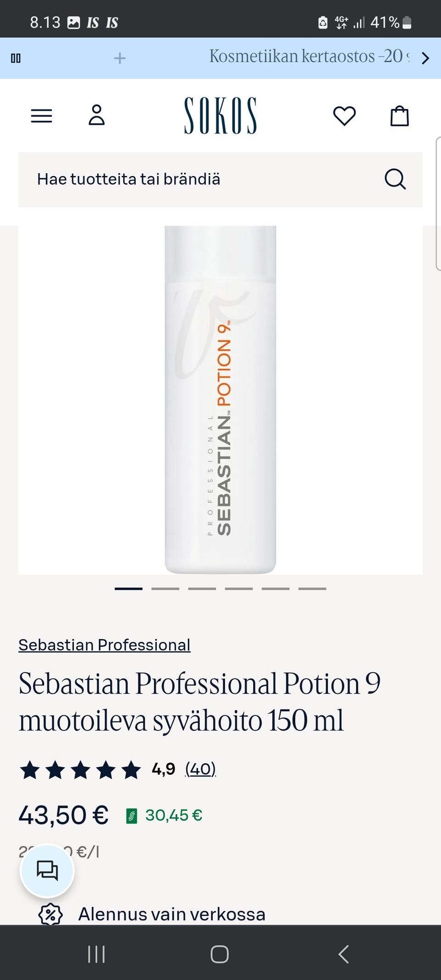This screenshot has height=980, width=441.
Task: Click the Sokos logo
Action: [x=220, y=115]
